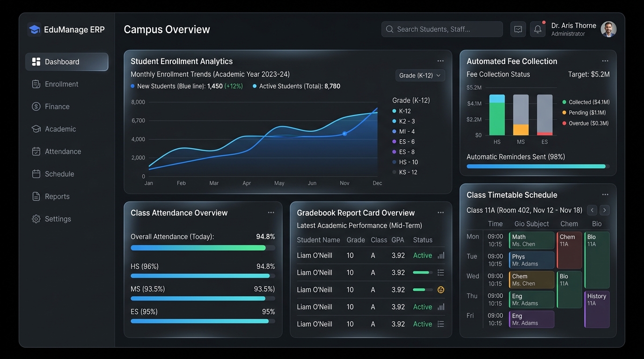Expand the Grade (K-12) dropdown filter
This screenshot has width=644, height=359.
click(420, 75)
